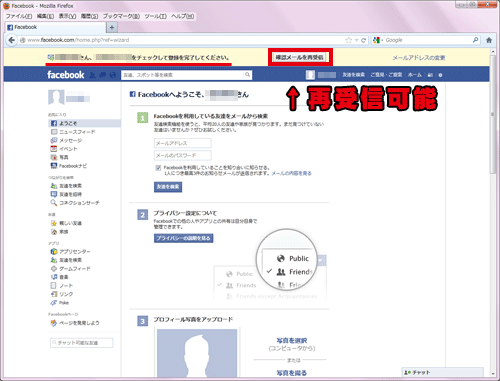Open 親しい友達 list in the sidebar
Screen dimensions: 500x381
click(x=66, y=223)
